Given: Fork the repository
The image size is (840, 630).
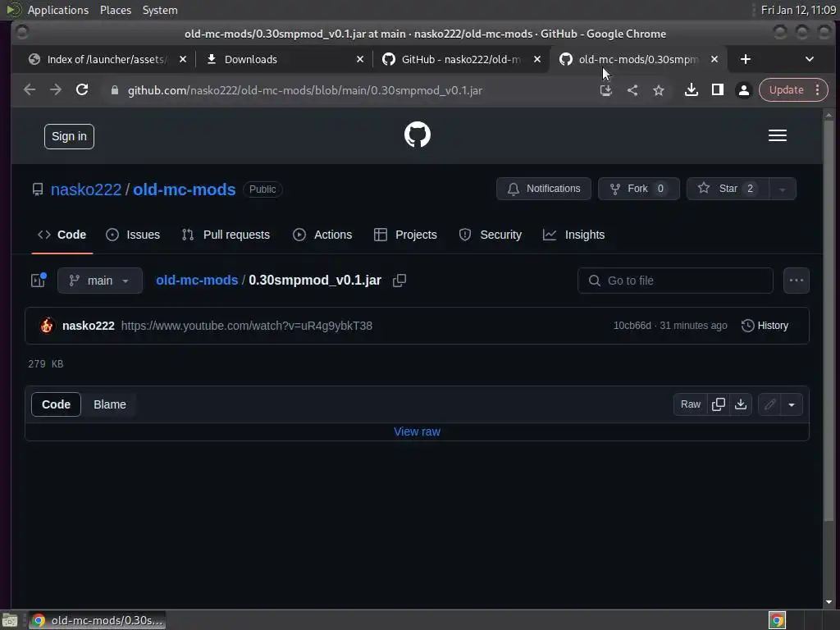Looking at the screenshot, I should (638, 189).
